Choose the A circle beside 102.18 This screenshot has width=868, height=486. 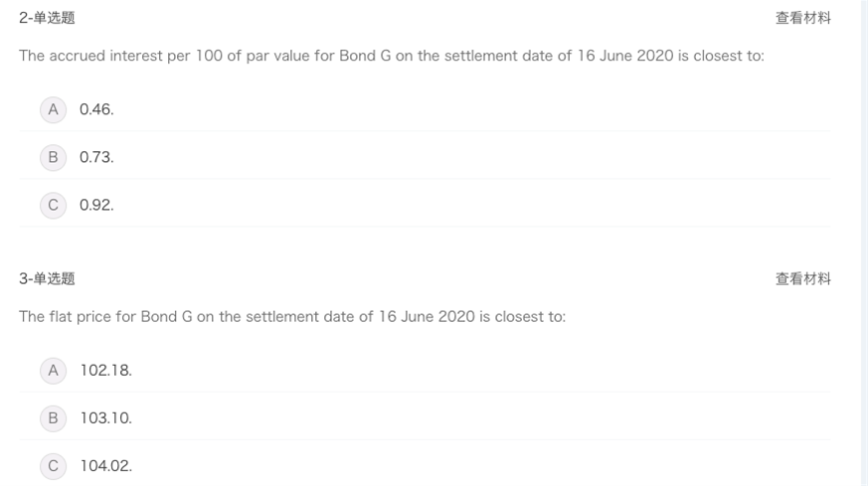coord(53,371)
